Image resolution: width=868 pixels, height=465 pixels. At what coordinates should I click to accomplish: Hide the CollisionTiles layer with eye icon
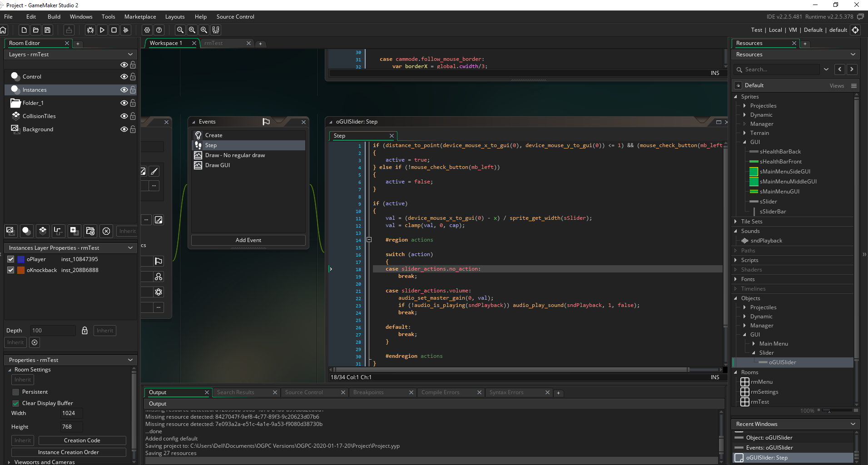pos(124,116)
